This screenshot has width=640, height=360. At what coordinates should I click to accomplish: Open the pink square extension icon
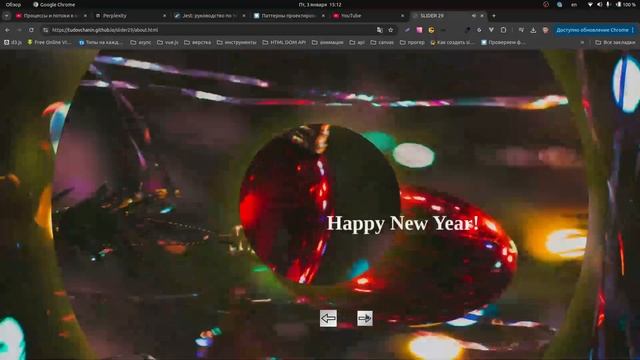click(419, 30)
